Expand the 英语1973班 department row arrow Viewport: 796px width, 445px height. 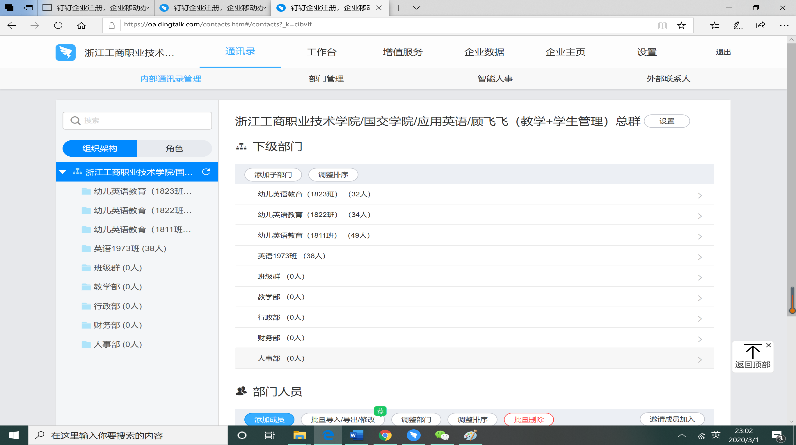click(699, 256)
